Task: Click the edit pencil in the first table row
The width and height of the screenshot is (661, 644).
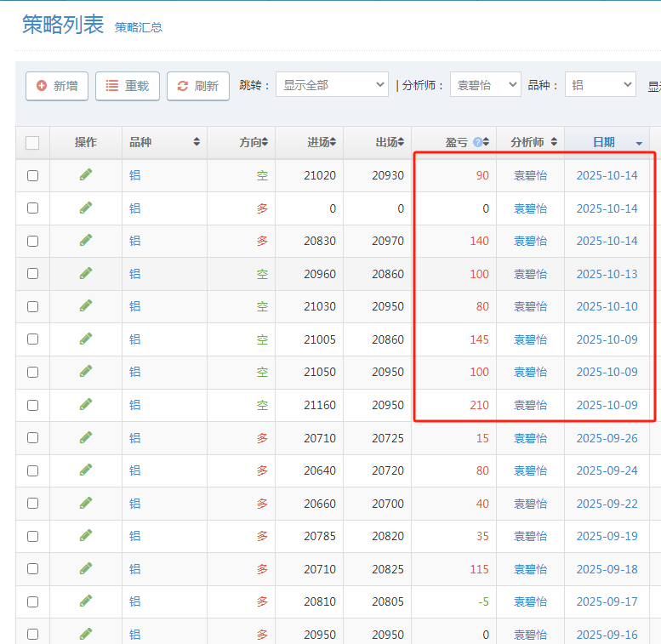Action: coord(85,174)
